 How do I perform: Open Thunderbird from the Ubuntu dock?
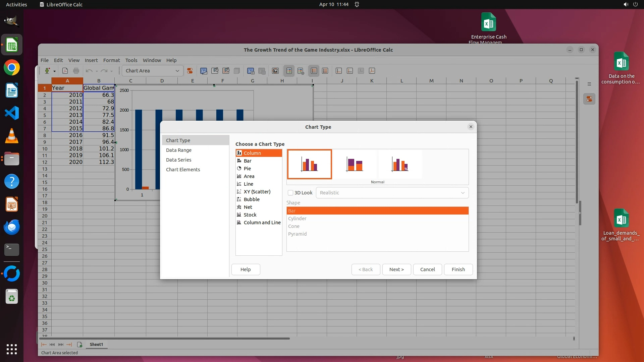point(12,227)
